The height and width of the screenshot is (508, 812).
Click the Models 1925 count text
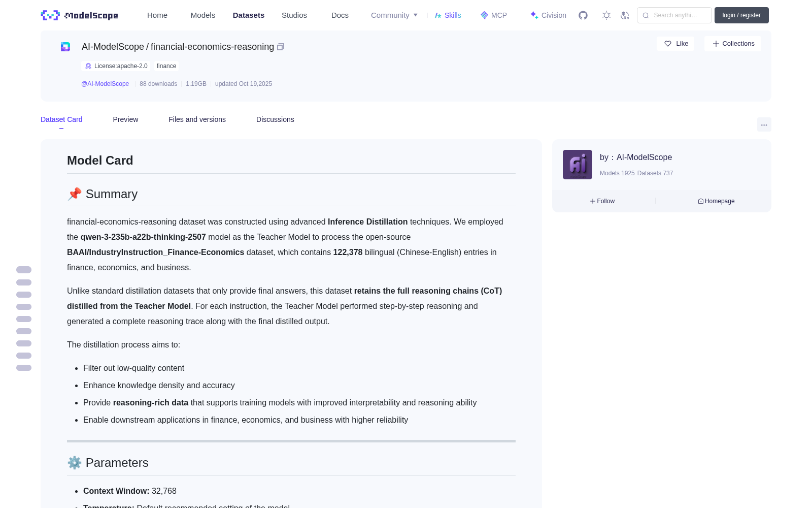[617, 173]
